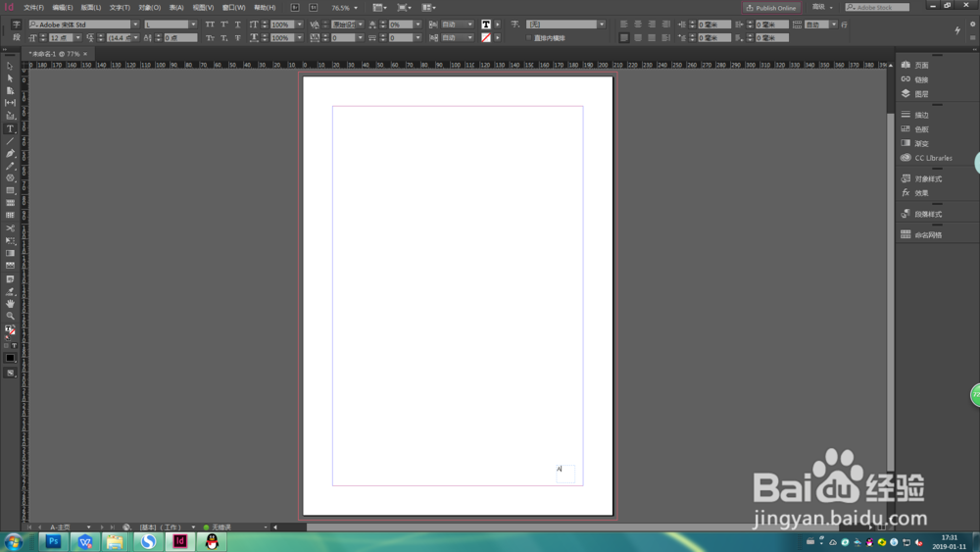The image size is (980, 552).
Task: Click the left indent 0 毫米 field
Action: coord(713,25)
